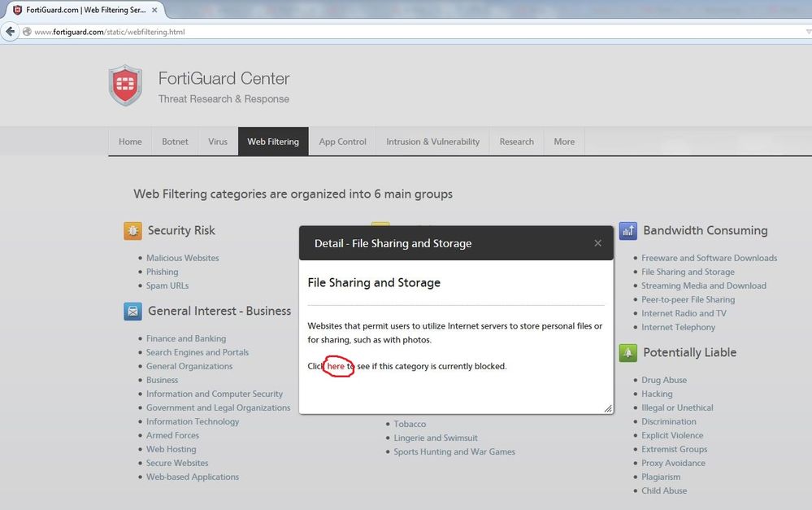Screen dimensions: 812x510
Task: Open the Web Hosting link
Action: click(x=171, y=449)
